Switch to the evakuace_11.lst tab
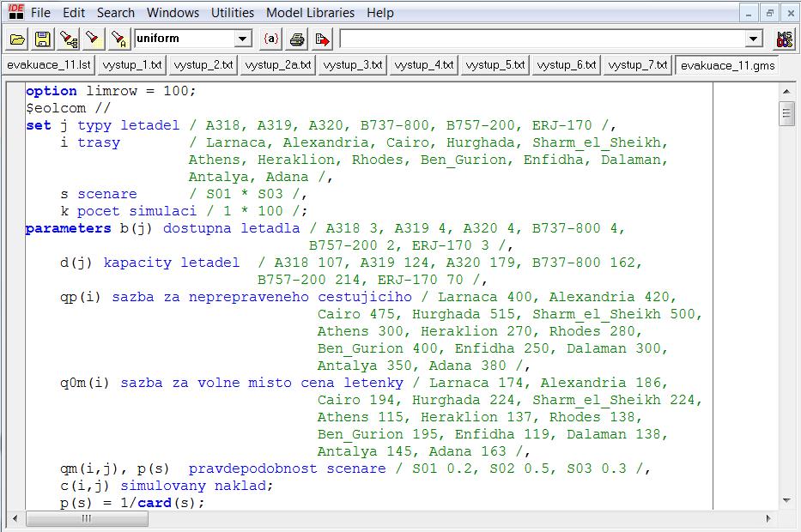Screen dimensions: 801x532 (49, 65)
